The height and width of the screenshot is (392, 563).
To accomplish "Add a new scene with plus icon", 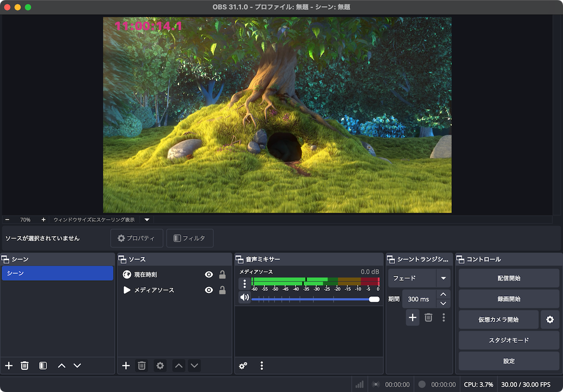I will (9, 366).
